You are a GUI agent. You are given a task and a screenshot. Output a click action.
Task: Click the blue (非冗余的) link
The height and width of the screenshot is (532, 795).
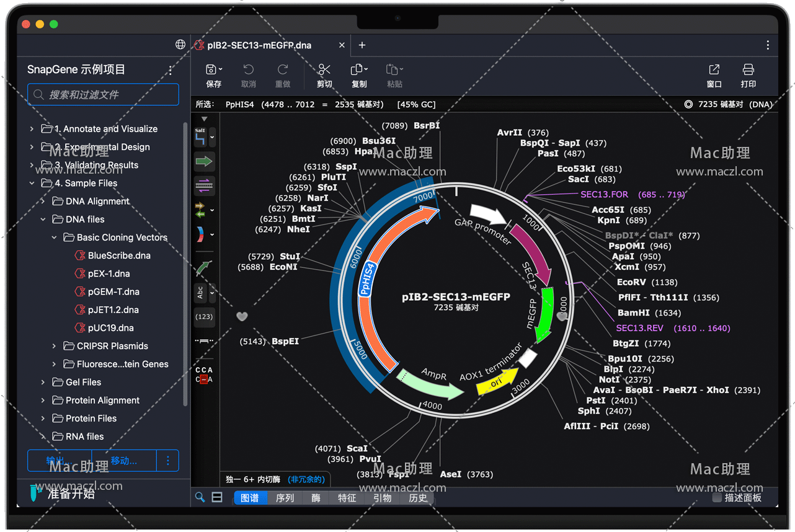pyautogui.click(x=306, y=479)
